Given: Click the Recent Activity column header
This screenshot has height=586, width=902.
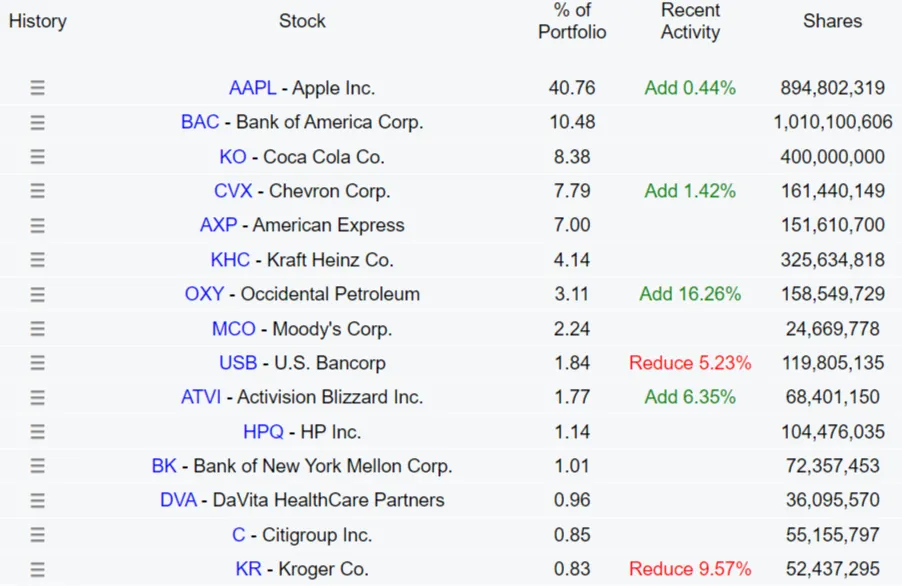Looking at the screenshot, I should [x=690, y=21].
